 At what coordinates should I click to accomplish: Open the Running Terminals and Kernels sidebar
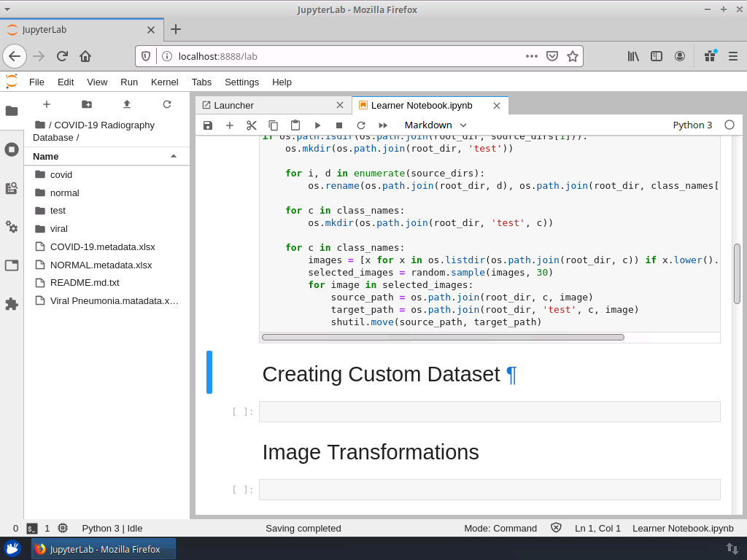point(12,149)
